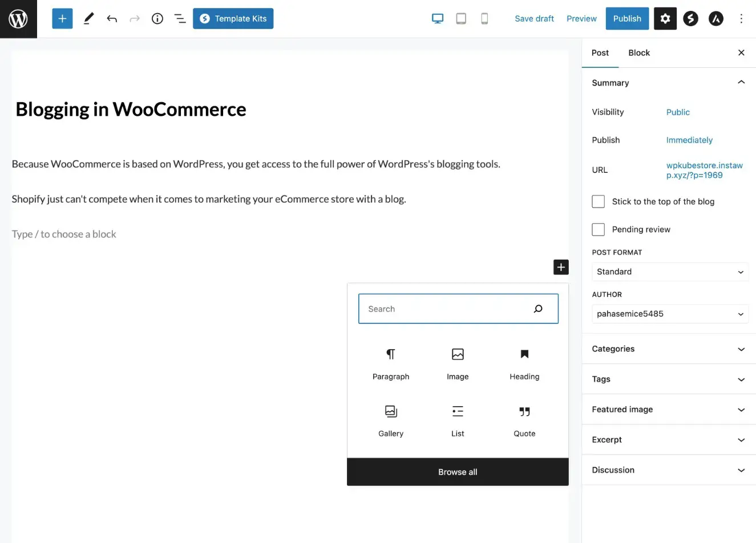Image resolution: width=756 pixels, height=543 pixels.
Task: Insert a Quote block
Action: [524, 421]
